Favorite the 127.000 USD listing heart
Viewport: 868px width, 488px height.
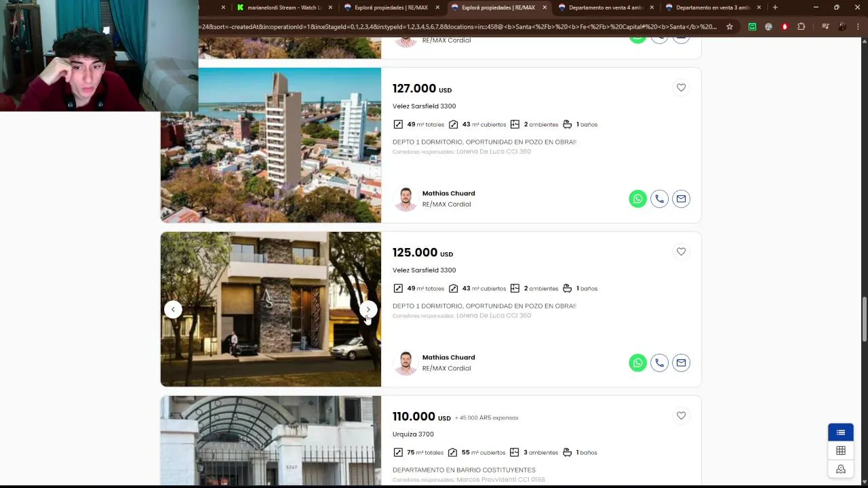coord(681,87)
